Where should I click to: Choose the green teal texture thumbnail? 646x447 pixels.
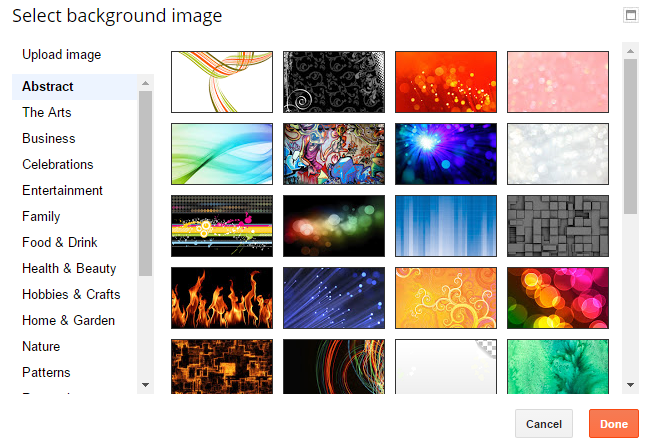[557, 365]
